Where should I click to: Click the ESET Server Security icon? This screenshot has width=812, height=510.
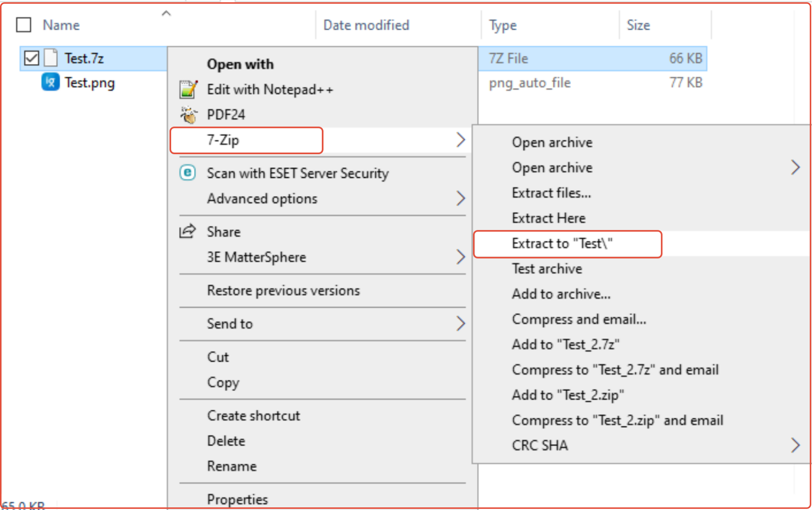[x=188, y=173]
